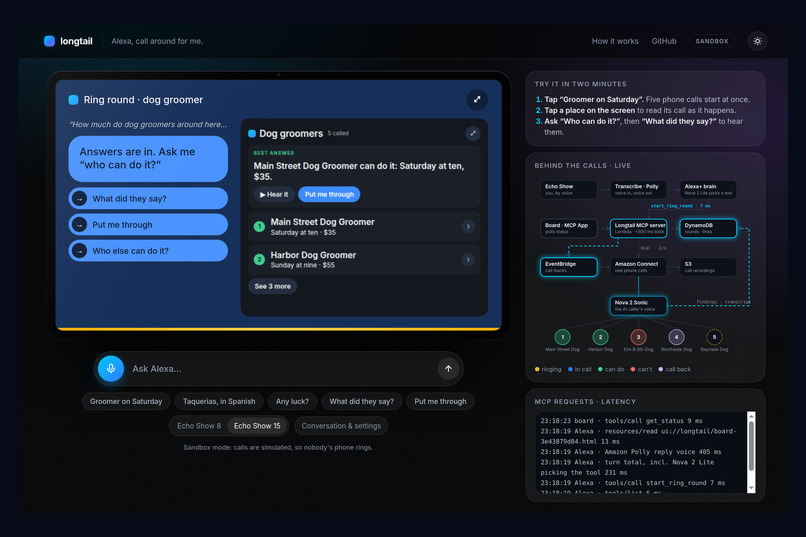Viewport: 806px width, 537px height.
Task: Click Taquerias, in Spanish chip
Action: click(x=219, y=401)
